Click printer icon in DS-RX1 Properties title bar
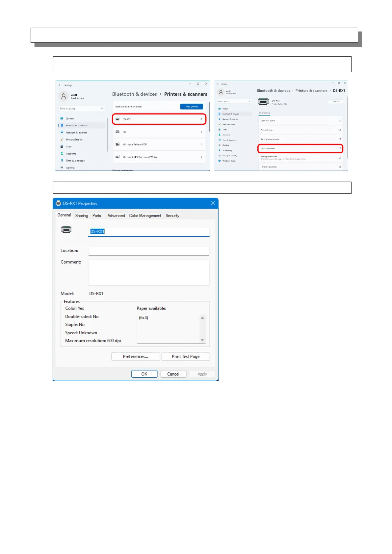 pos(59,203)
